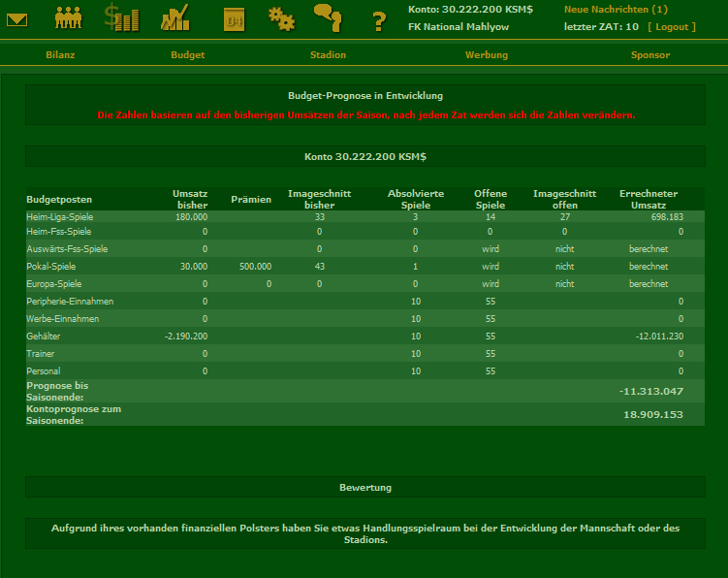
Task: Click the Logout link
Action: click(671, 27)
